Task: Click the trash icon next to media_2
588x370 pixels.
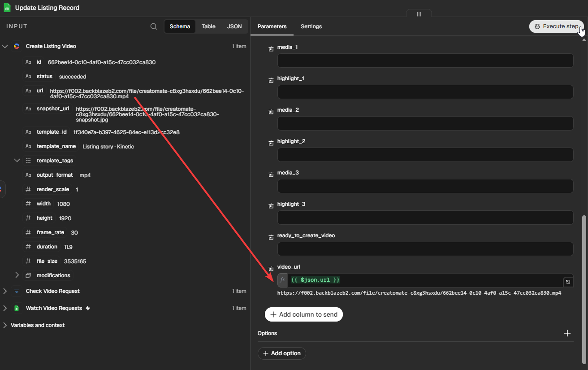Action: 271,112
